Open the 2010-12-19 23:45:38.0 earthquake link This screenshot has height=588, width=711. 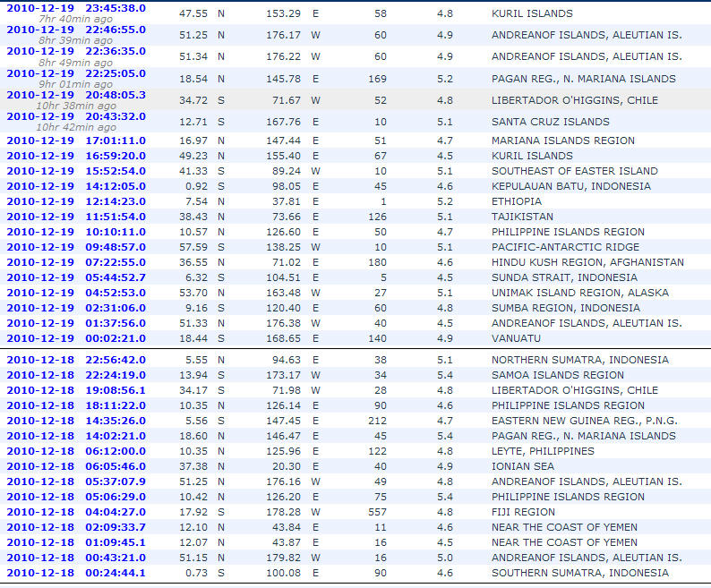click(76, 8)
